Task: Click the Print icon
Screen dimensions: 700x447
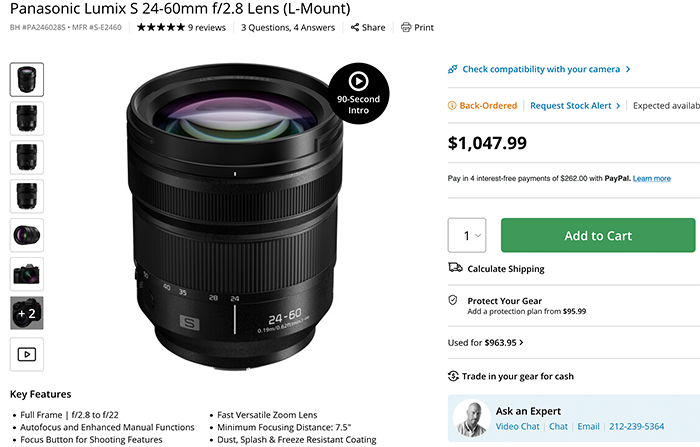Action: 405,28
